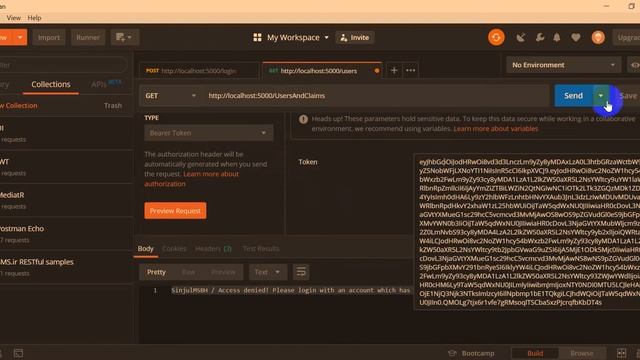Open settings wrench icon
640x360 pixels.
pos(540,38)
